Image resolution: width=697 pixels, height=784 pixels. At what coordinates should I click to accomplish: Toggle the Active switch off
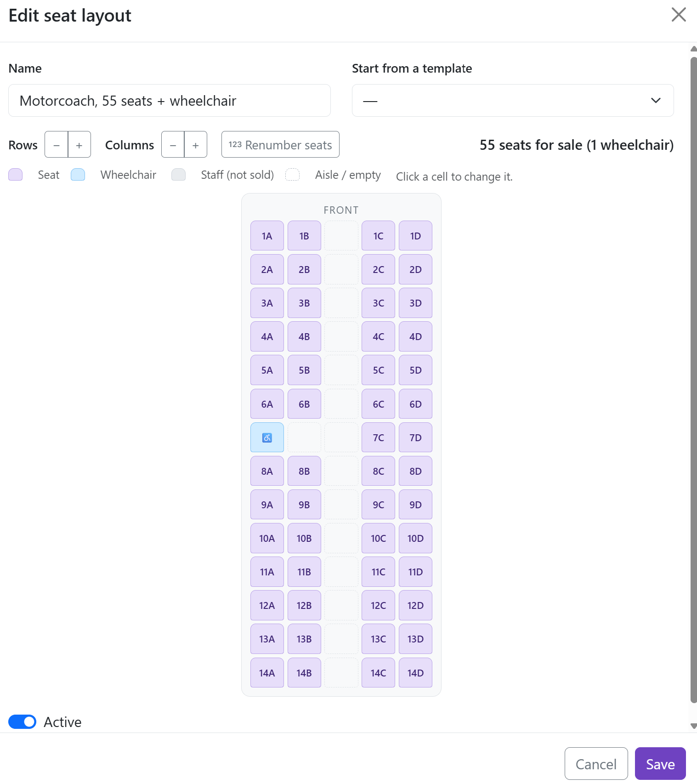point(22,722)
